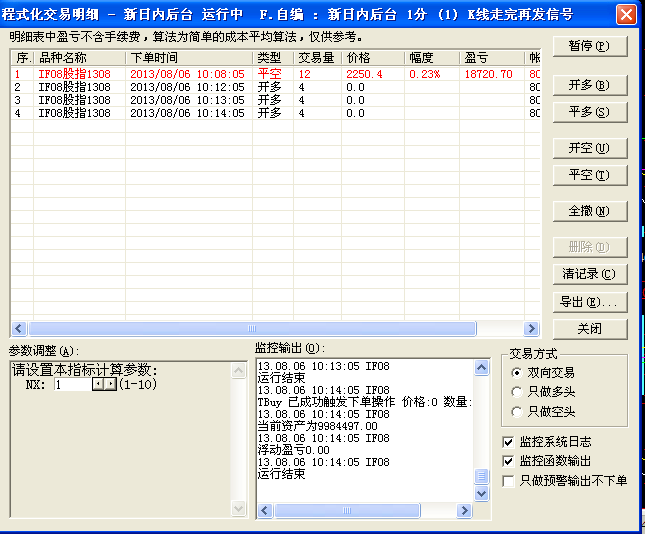
Task: Click the monitor output's horizontal scrollbar thumb
Action: 347,511
